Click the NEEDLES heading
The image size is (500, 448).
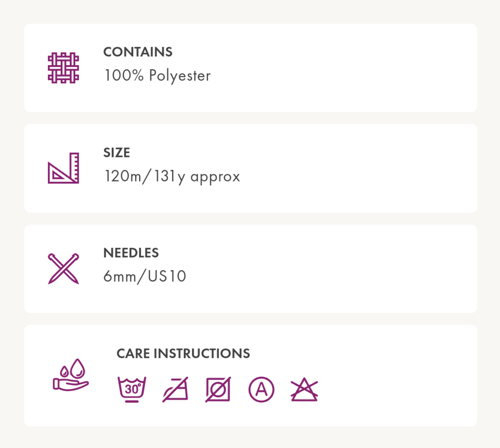coord(131,253)
